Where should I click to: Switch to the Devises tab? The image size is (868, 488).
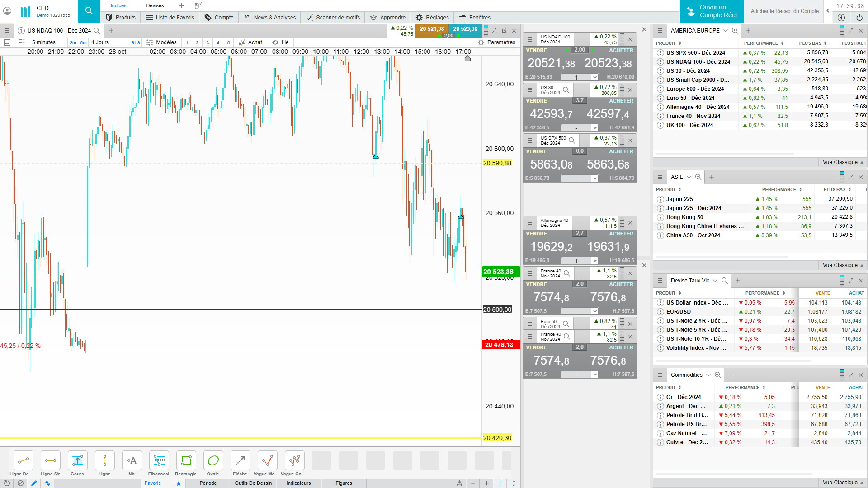point(155,5)
